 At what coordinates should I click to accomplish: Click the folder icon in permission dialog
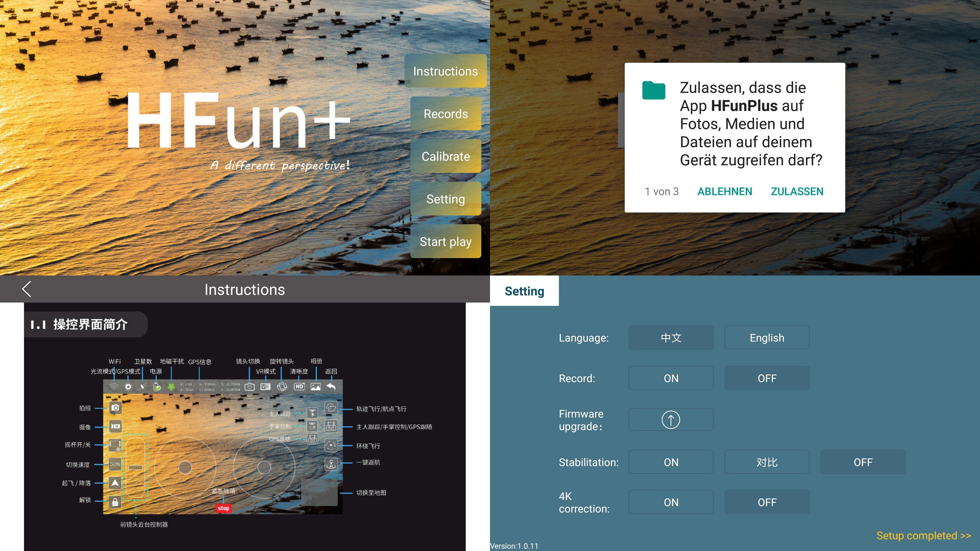tap(653, 91)
